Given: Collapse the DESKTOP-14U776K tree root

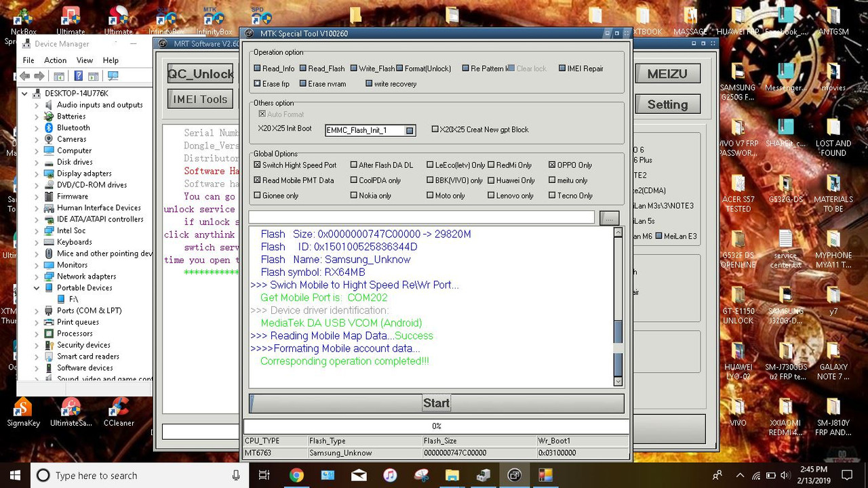Looking at the screenshot, I should 25,94.
